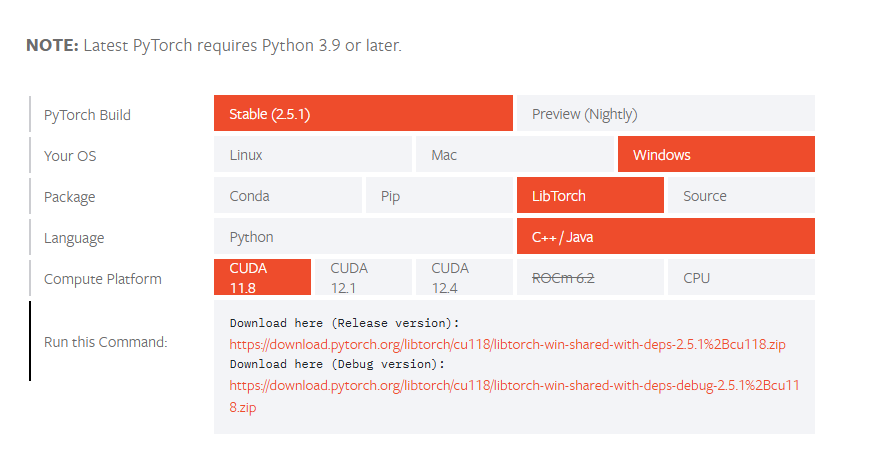The image size is (889, 463).
Task: Switch to CUDA 12.1 platform
Action: click(x=363, y=277)
